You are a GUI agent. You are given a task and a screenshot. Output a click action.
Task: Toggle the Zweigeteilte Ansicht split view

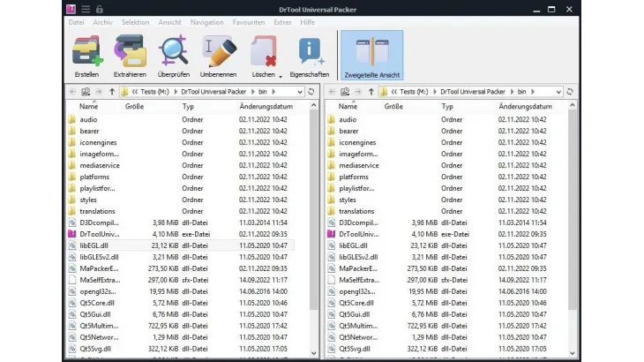[371, 55]
